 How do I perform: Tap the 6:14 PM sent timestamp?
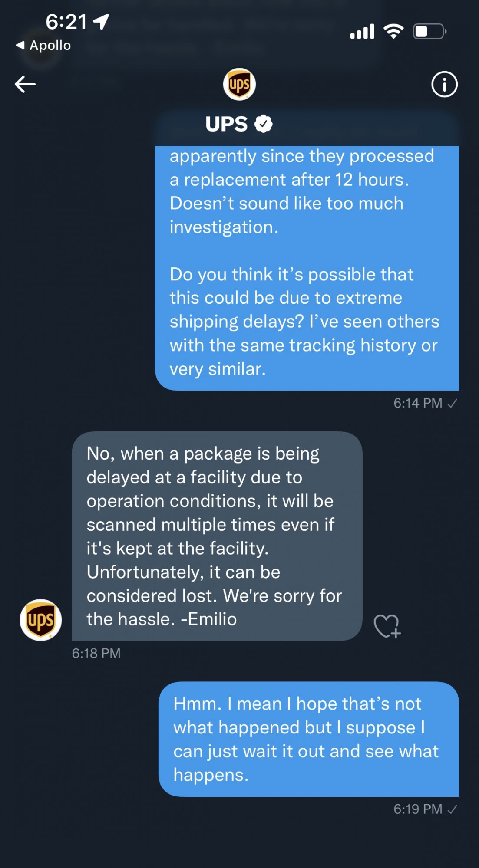(417, 403)
